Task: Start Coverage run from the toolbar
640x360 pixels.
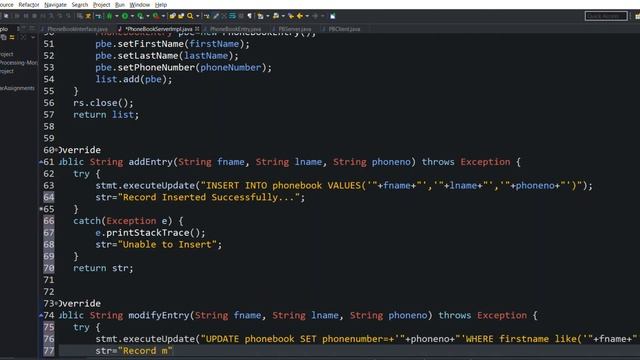Action: [x=140, y=16]
